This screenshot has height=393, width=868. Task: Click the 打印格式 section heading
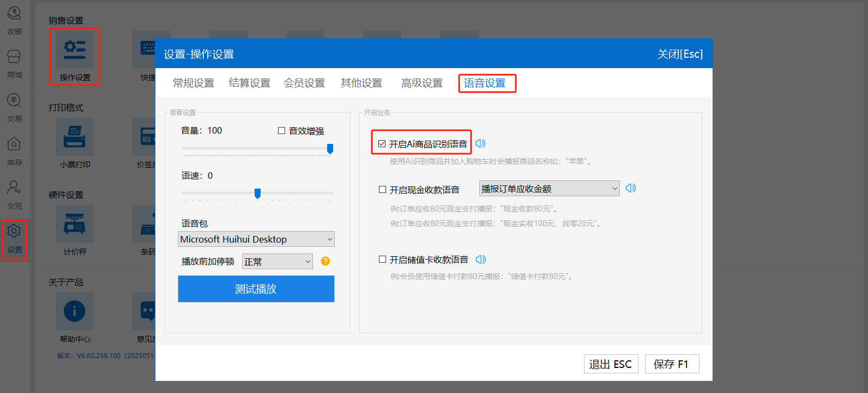point(66,107)
